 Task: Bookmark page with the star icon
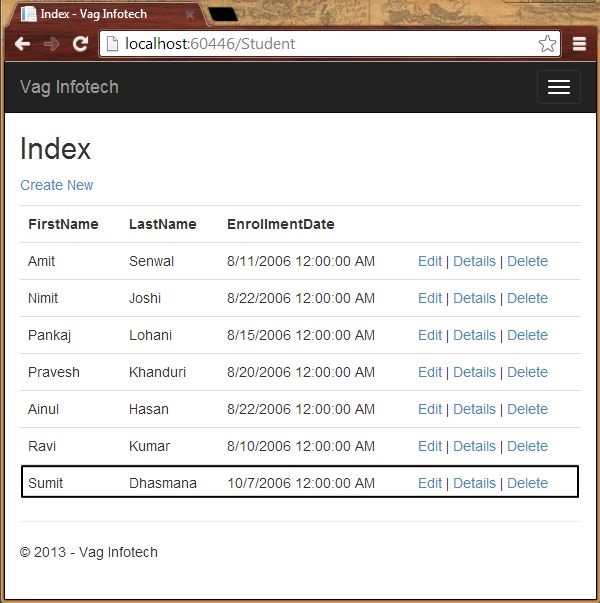click(547, 43)
